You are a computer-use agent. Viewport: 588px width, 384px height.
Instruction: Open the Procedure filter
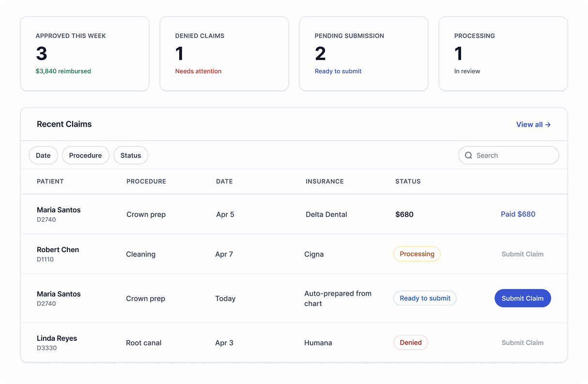85,156
